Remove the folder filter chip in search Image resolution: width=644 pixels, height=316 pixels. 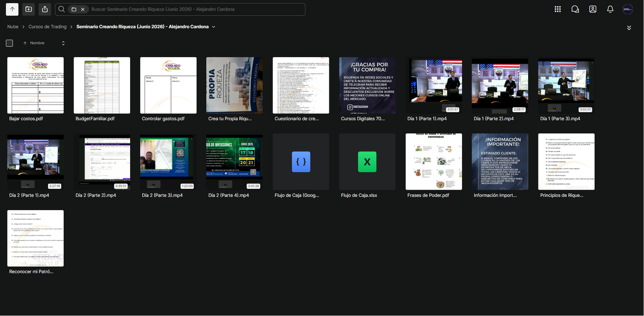[x=82, y=9]
